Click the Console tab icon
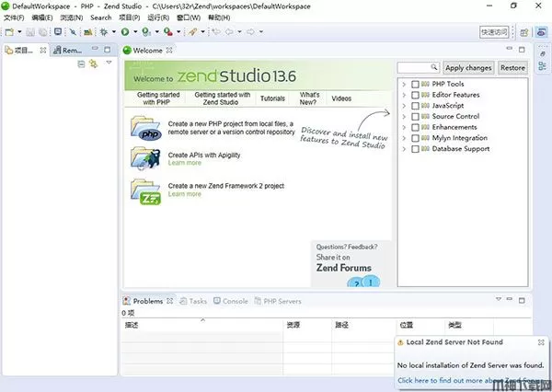Image resolution: width=552 pixels, height=392 pixels. point(217,301)
